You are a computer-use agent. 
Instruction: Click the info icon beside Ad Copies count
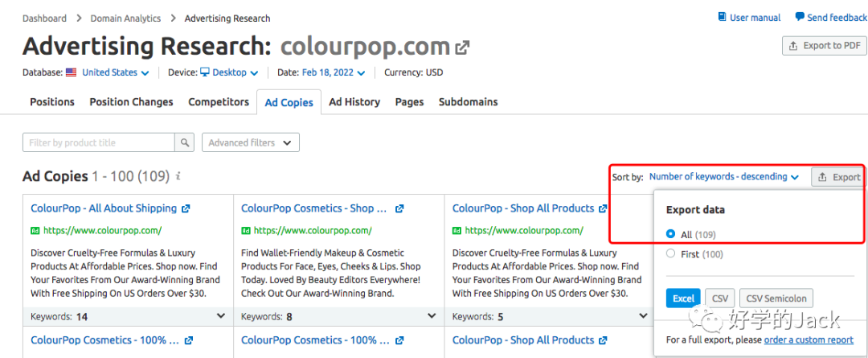178,176
